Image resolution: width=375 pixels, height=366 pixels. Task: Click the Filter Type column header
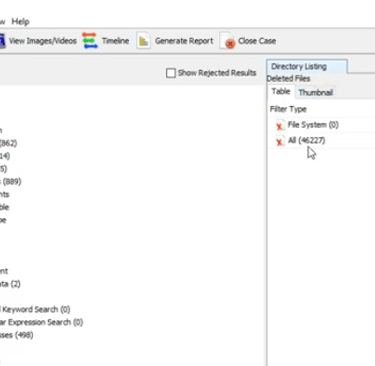click(x=288, y=109)
